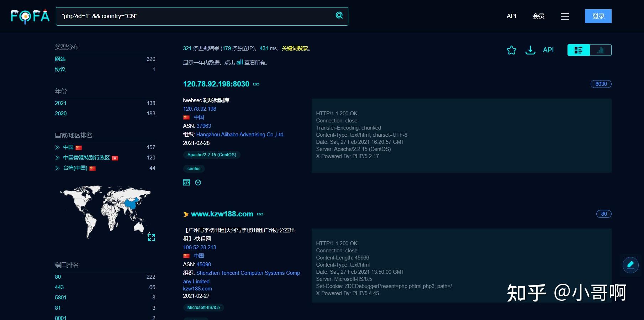Click kzw188 site favicon

(x=186, y=214)
